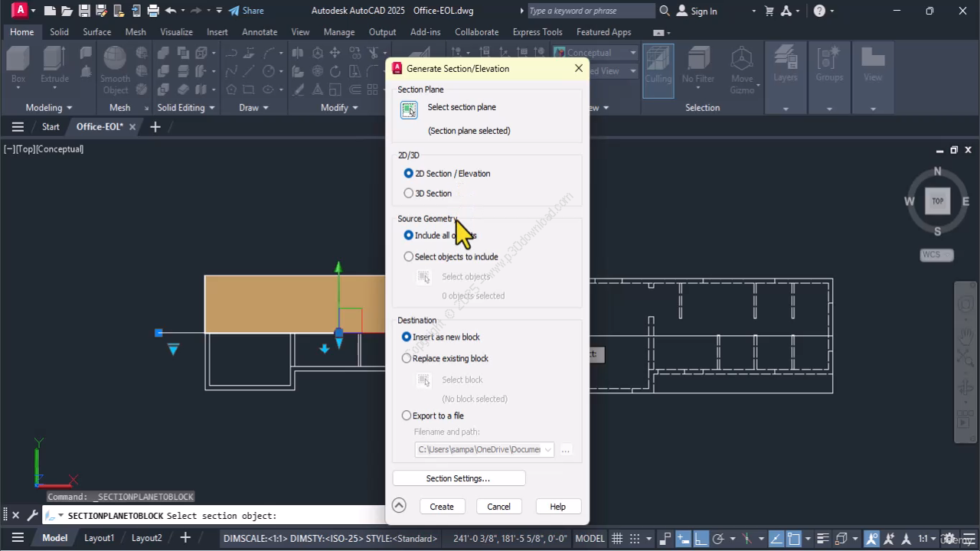Select 2D Section / Elevation radio button
This screenshot has width=980, height=551.
tap(408, 174)
